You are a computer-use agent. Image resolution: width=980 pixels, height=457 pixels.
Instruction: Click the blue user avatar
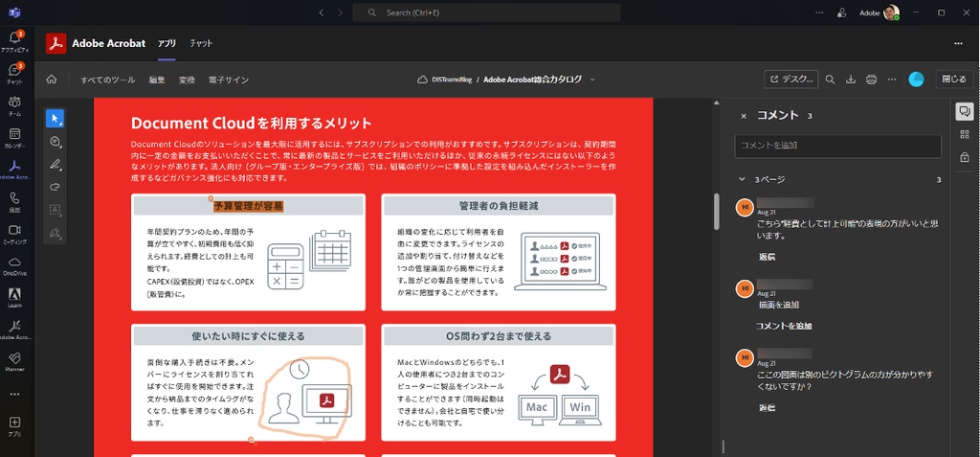click(x=916, y=80)
